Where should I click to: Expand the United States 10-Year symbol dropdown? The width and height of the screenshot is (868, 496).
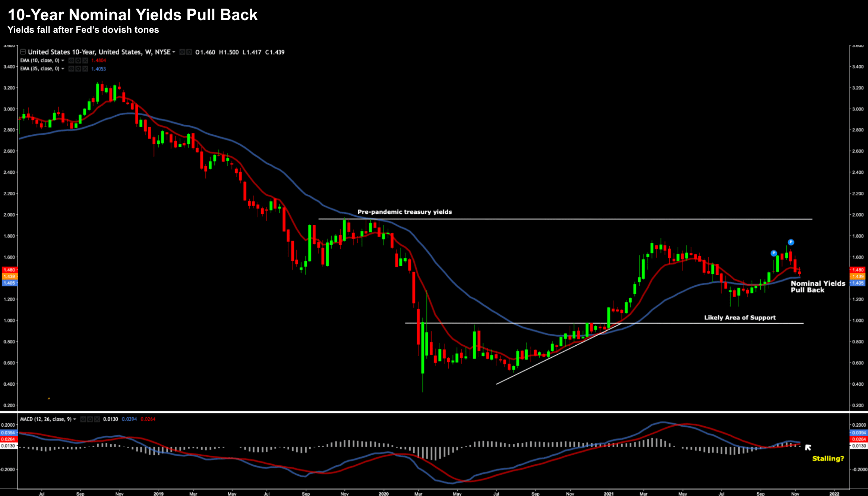[174, 52]
